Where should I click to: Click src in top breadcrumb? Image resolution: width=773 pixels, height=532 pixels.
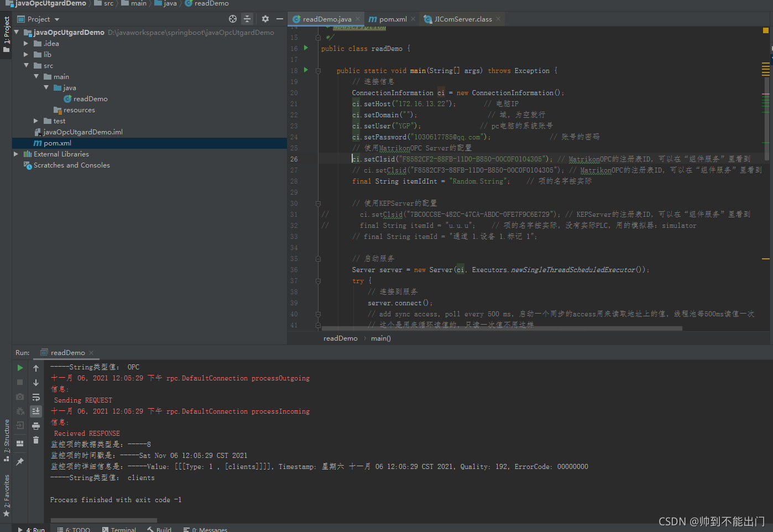coord(104,3)
